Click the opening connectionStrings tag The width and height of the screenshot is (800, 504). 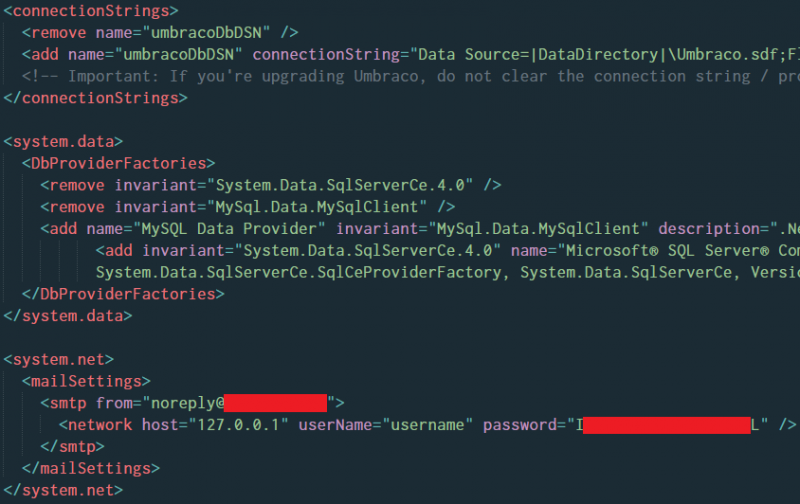click(x=91, y=11)
